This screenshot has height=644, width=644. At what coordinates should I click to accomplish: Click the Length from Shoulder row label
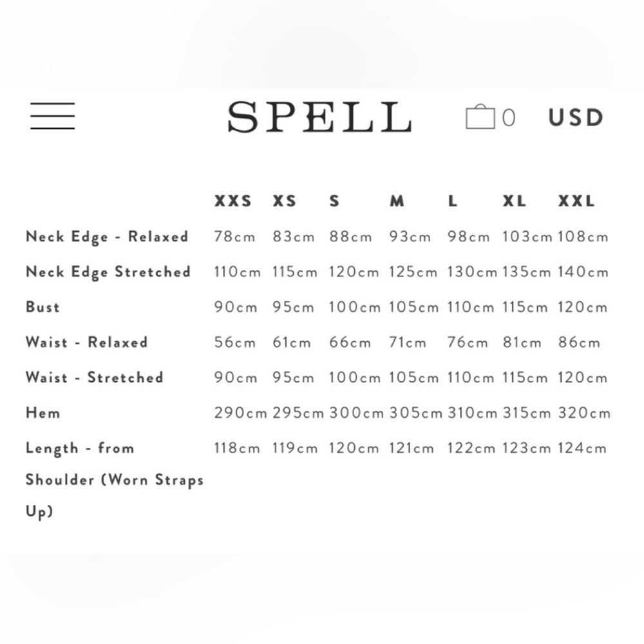115,480
